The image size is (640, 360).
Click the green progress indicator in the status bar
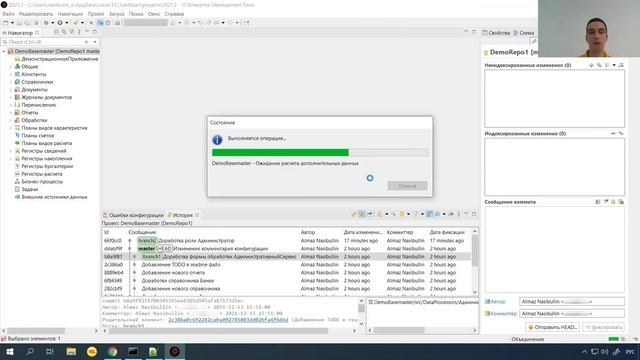tap(613, 339)
